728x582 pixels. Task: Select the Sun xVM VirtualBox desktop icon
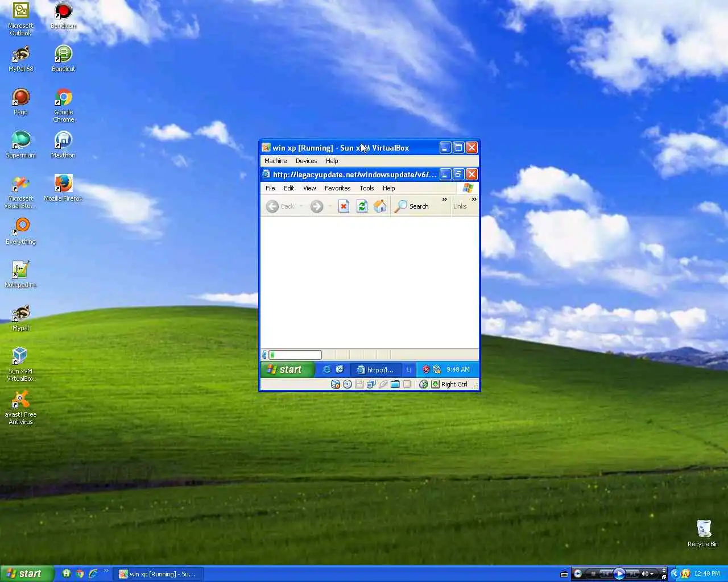pyautogui.click(x=20, y=364)
